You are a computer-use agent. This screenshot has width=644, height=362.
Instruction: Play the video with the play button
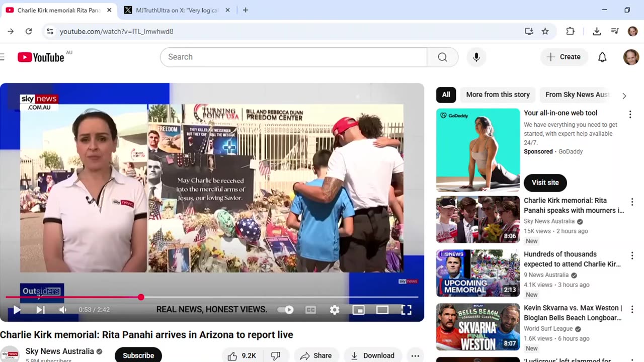tap(17, 310)
